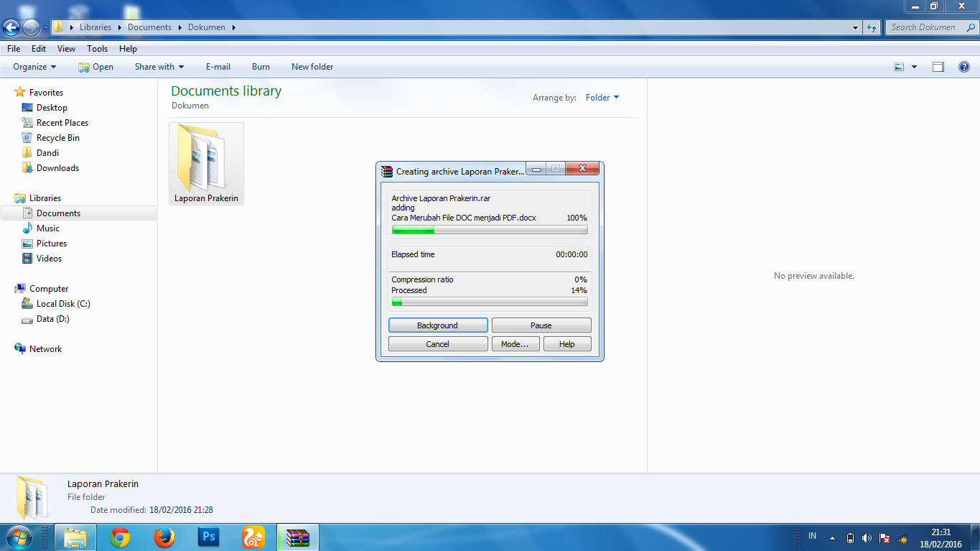The image size is (980, 551).
Task: Open the view options dropdown arrow
Action: point(914,67)
